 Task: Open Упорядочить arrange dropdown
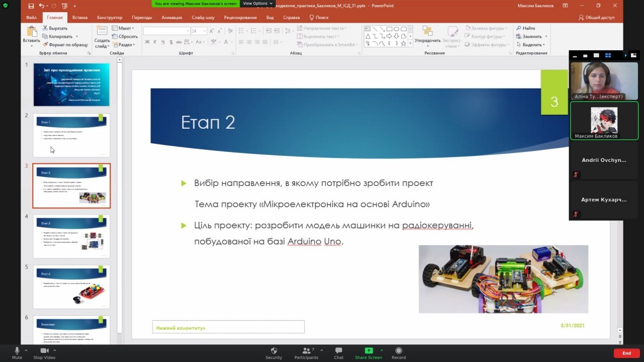coord(427,36)
